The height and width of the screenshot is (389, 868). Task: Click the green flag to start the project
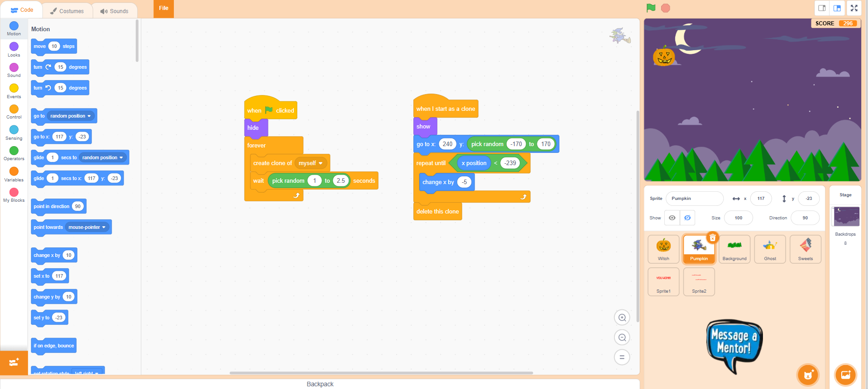(x=651, y=8)
